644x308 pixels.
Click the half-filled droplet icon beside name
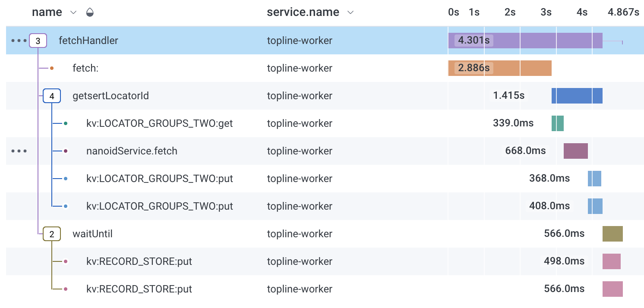[x=90, y=13]
